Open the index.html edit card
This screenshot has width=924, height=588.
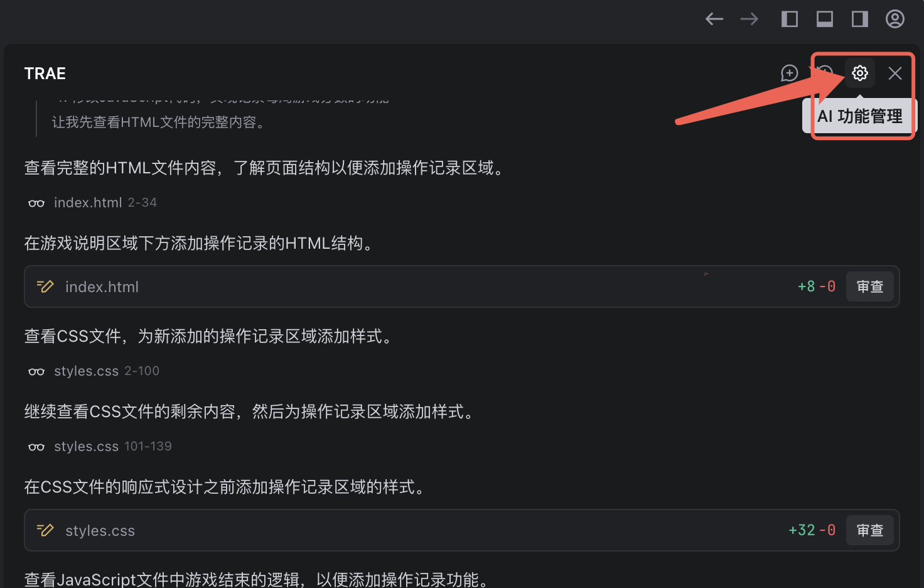pos(462,286)
